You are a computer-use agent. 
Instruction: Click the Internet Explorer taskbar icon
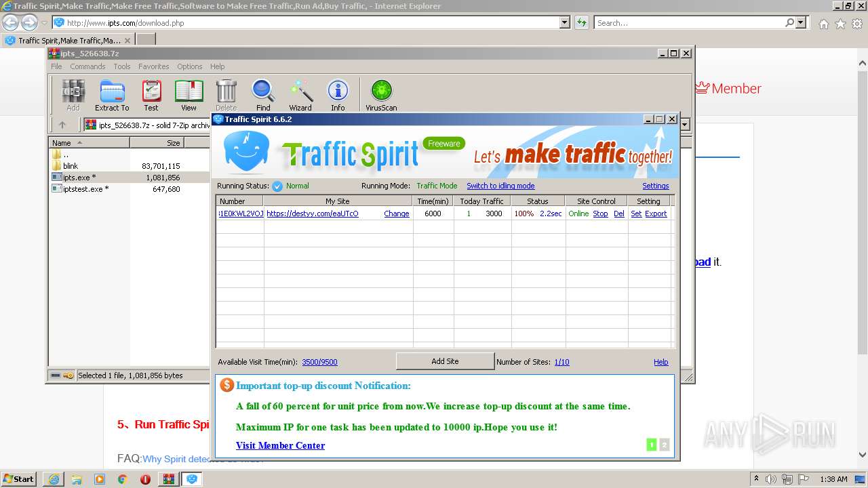(x=54, y=479)
